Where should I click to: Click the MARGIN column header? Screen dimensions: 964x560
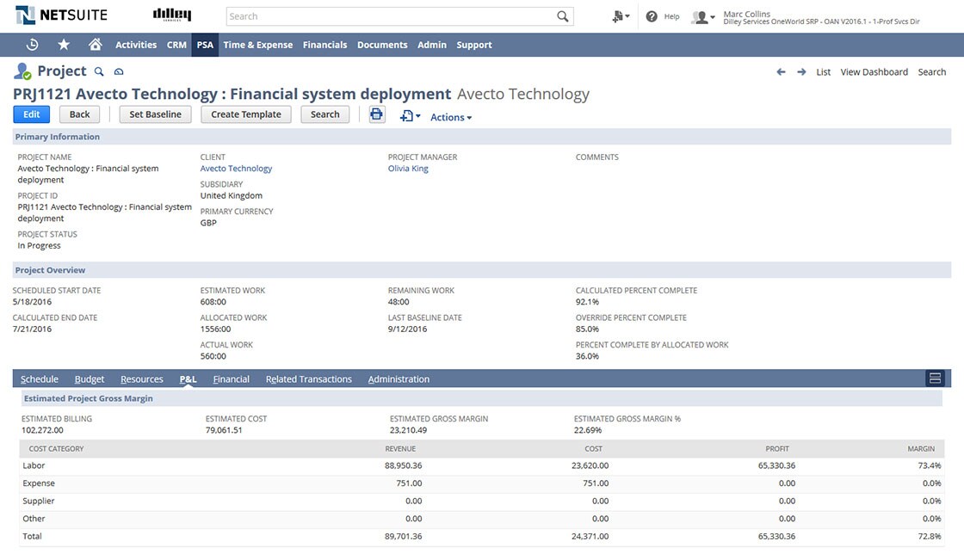tap(921, 449)
